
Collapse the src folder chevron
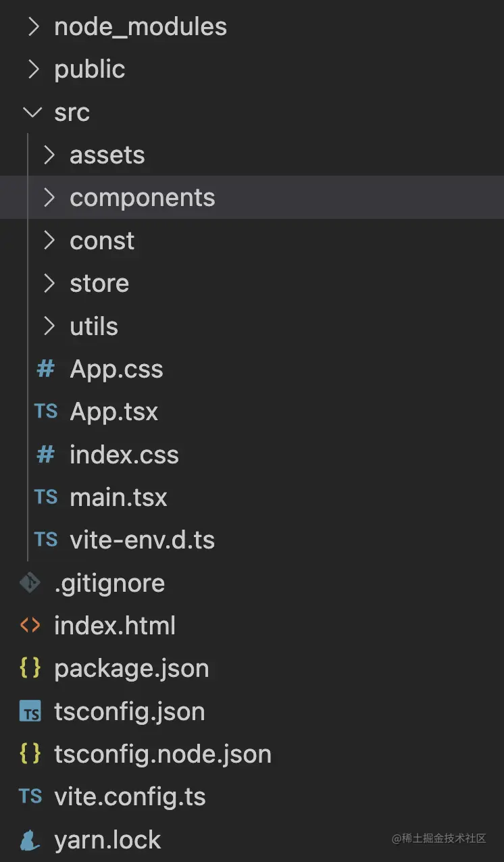32,112
